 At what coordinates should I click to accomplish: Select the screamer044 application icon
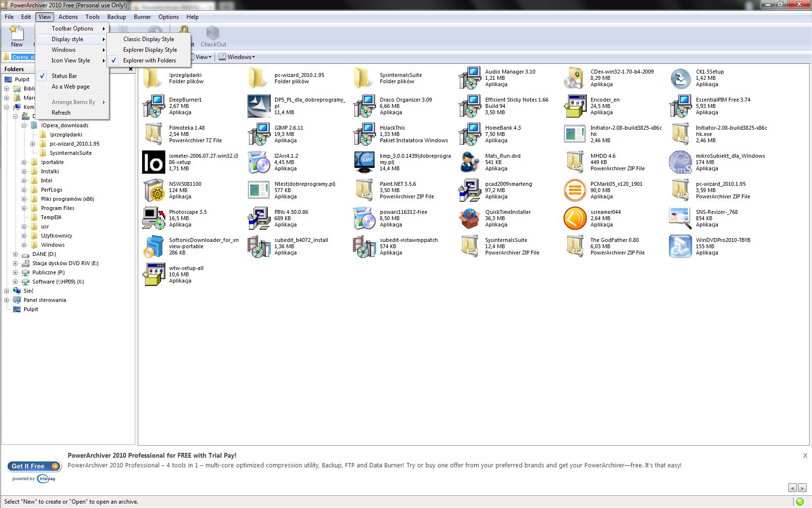coord(575,218)
